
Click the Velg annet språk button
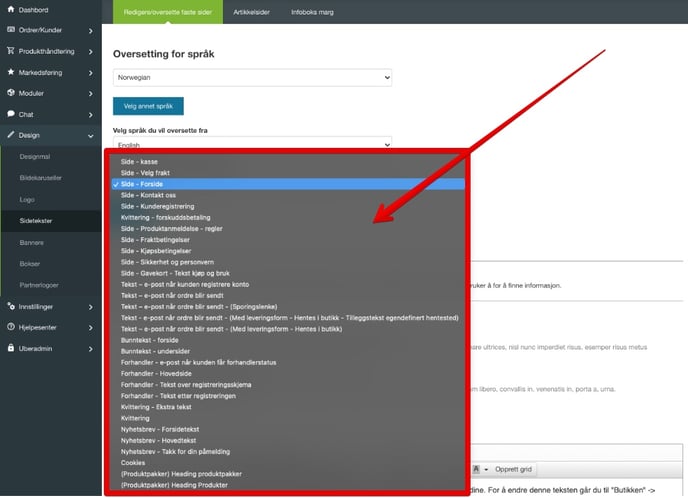[x=148, y=106]
